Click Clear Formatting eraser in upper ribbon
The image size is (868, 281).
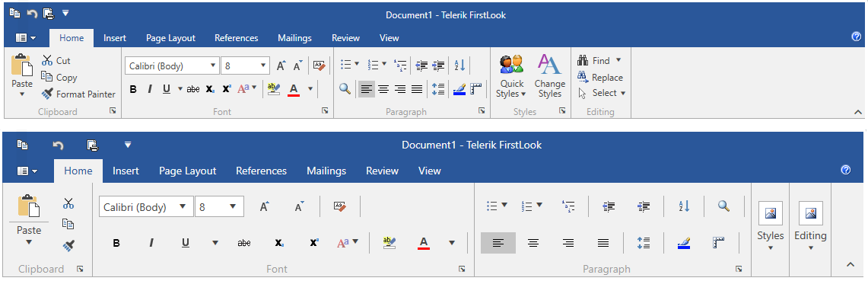[320, 65]
